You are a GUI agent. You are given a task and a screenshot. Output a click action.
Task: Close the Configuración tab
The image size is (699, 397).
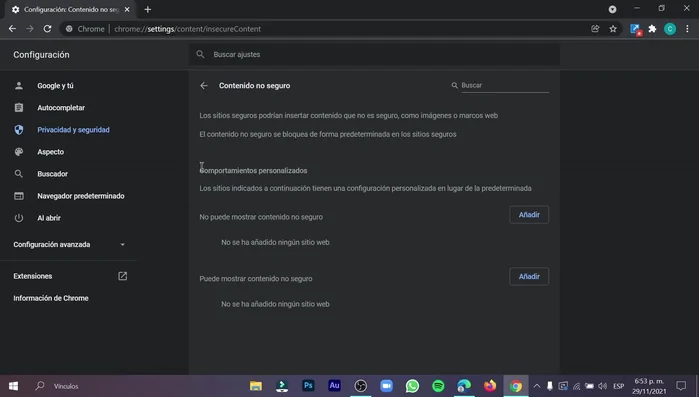click(x=127, y=9)
